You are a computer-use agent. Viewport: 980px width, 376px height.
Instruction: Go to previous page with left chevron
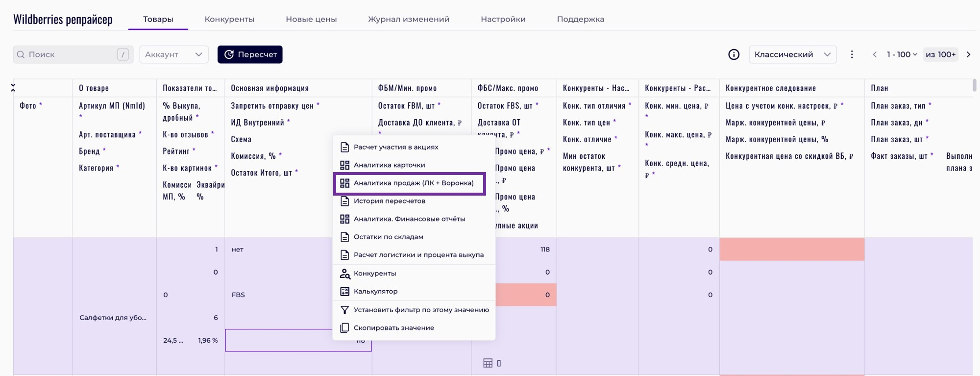pos(875,54)
